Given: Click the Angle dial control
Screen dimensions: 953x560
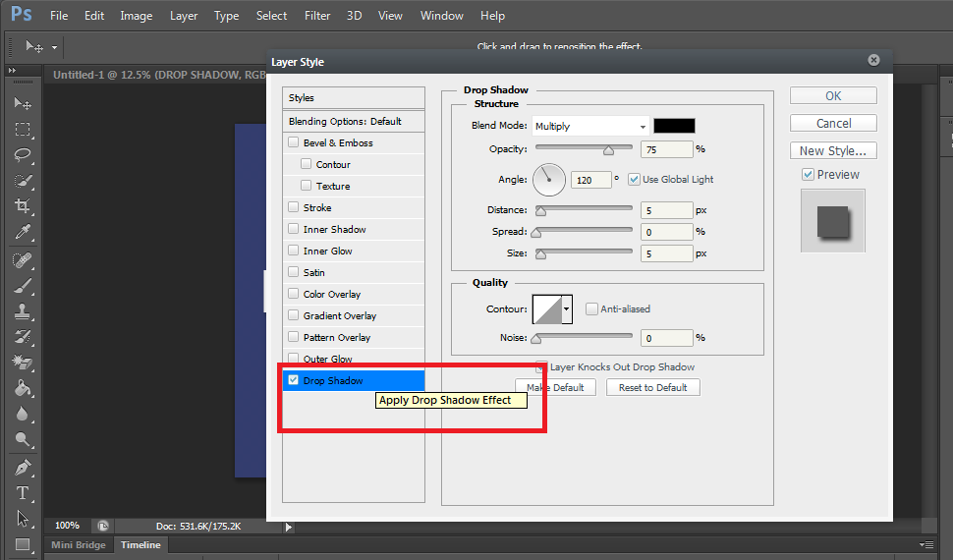Looking at the screenshot, I should [549, 180].
